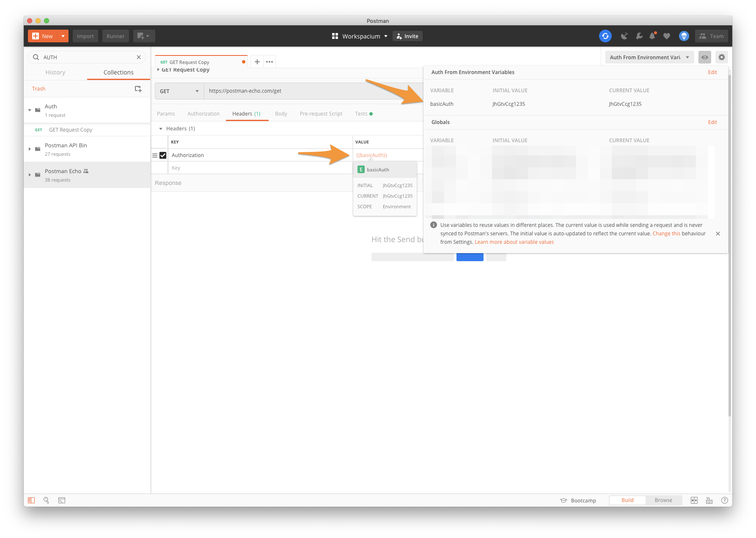Click the sync status icon in the header
Screen dimensions: 756x538
pos(605,36)
